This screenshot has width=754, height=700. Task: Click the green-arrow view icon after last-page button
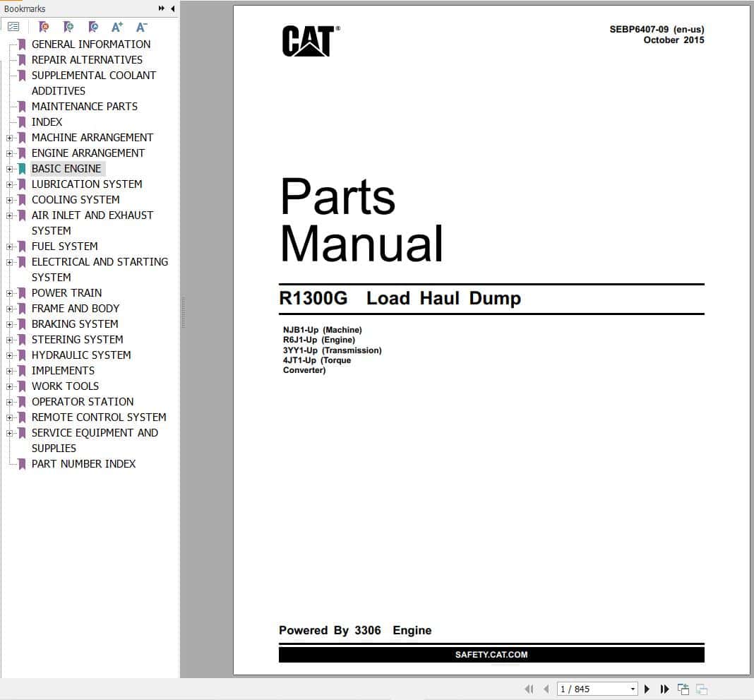[x=683, y=689]
